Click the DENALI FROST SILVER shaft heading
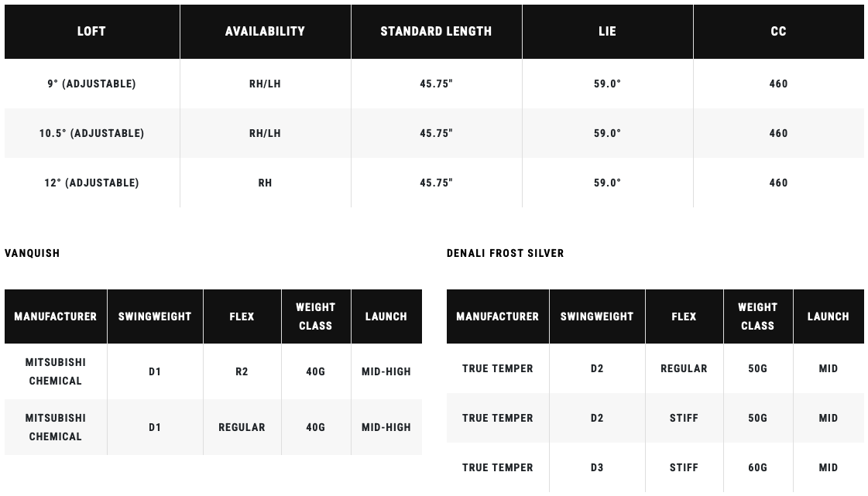Screen dimensions: 868x496 (x=505, y=253)
